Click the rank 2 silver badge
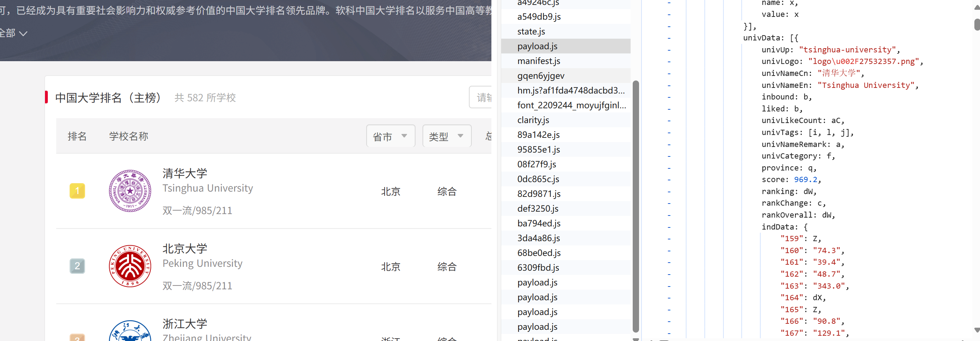The width and height of the screenshot is (980, 341). pyautogui.click(x=77, y=266)
